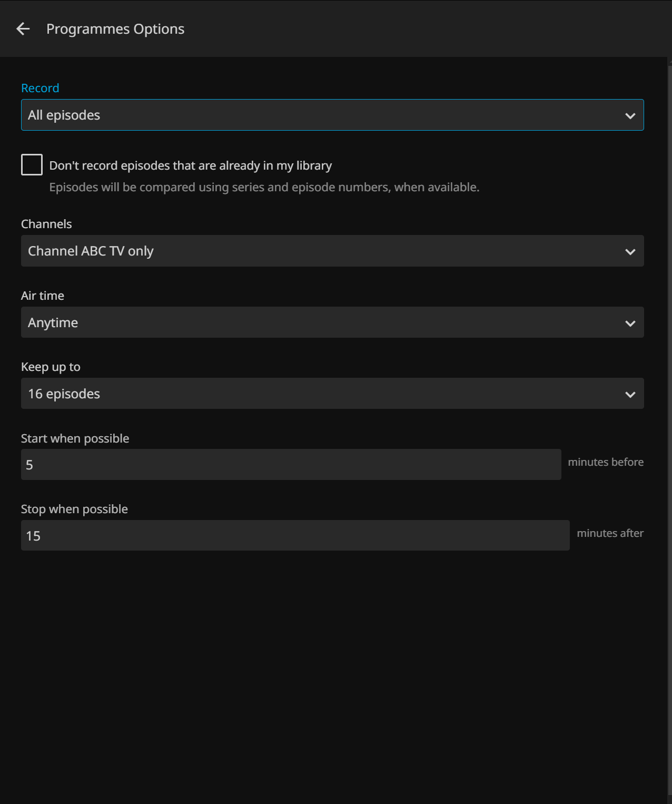
Task: Click the "Programmes Options" page title
Action: coord(115,29)
